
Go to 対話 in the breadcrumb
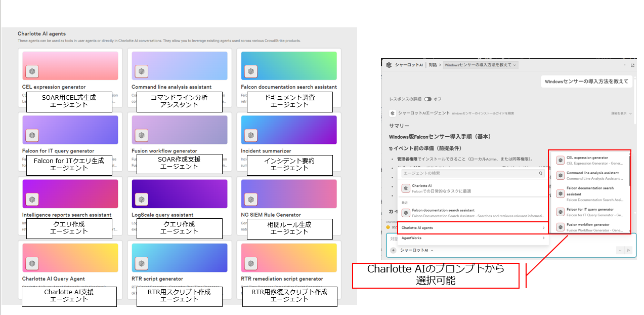coord(433,65)
